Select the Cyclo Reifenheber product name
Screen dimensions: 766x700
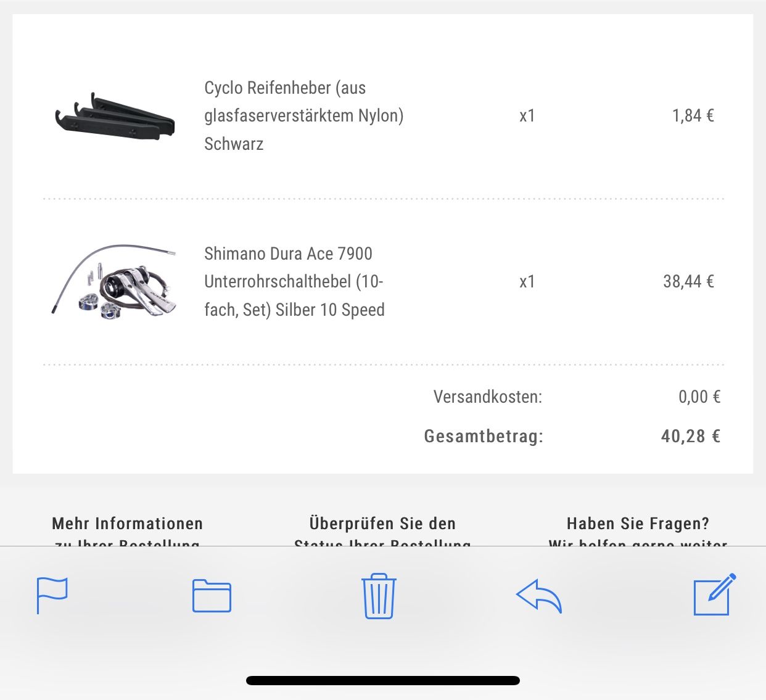[x=303, y=115]
